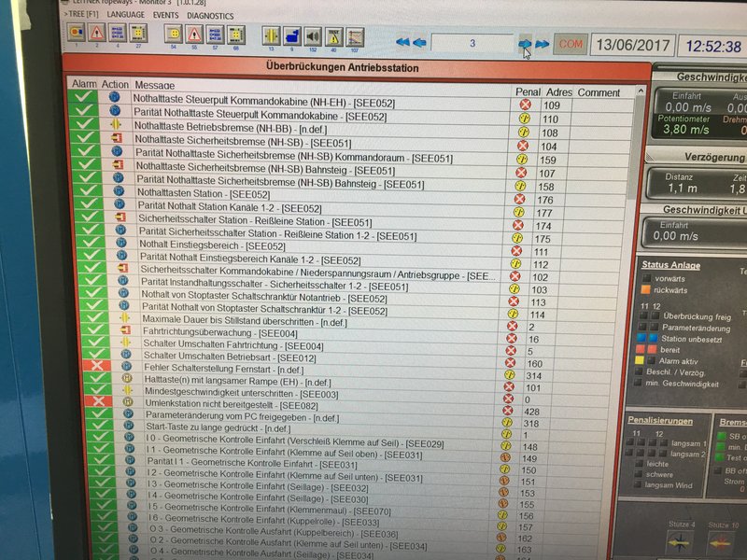This screenshot has width=747, height=560.
Task: Click the toolbar icon labeled 107
Action: (x=355, y=36)
